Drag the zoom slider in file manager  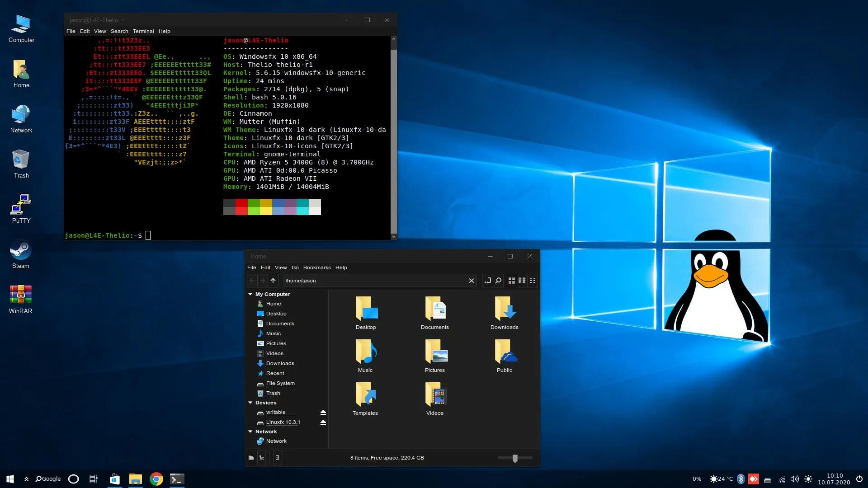(x=514, y=458)
